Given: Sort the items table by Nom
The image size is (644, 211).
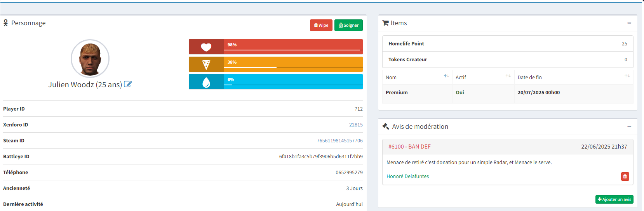Looking at the screenshot, I should (x=446, y=76).
